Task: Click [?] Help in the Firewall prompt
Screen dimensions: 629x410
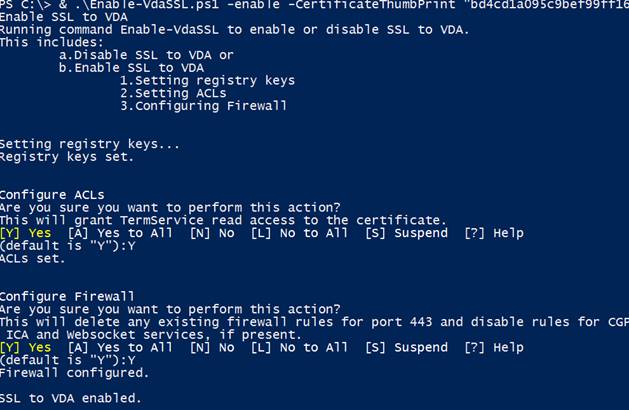Action: coord(494,347)
